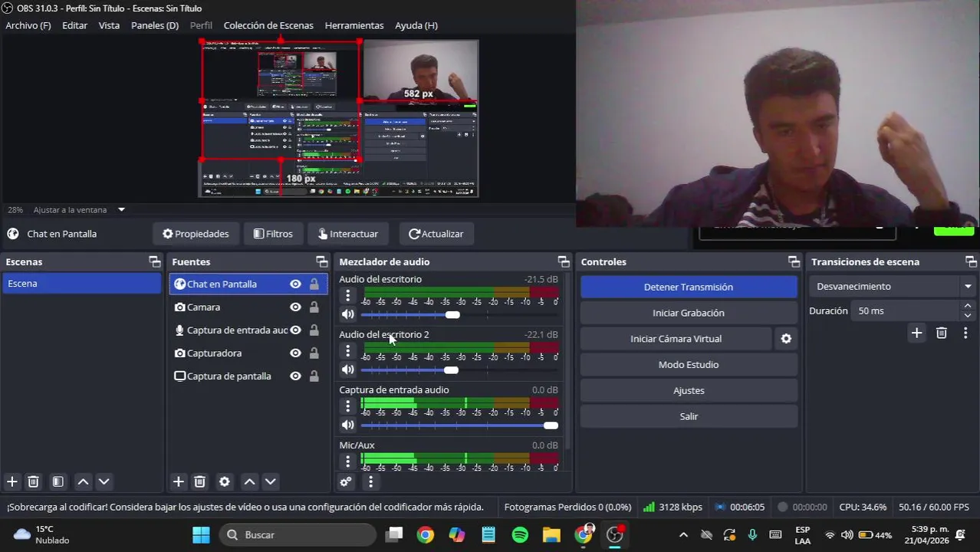Open Chrome from the taskbar
Image resolution: width=980 pixels, height=552 pixels.
coord(426,534)
